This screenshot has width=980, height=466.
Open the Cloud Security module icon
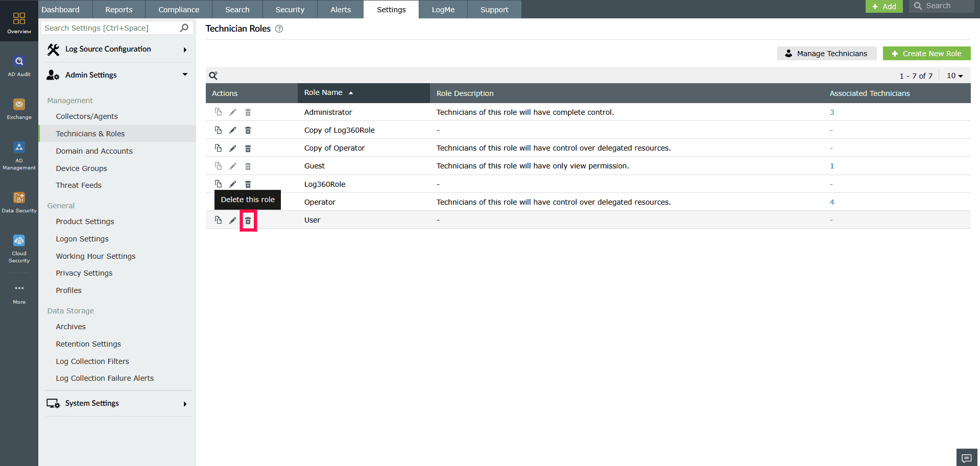click(19, 244)
